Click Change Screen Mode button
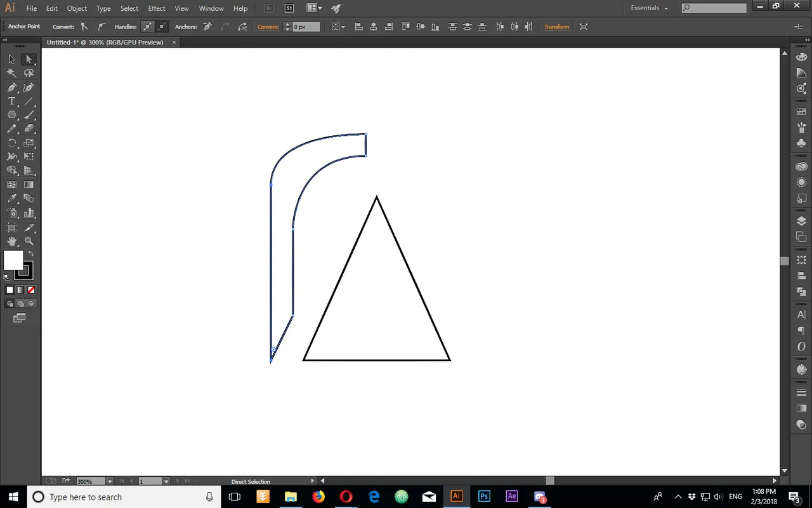This screenshot has height=508, width=812. click(20, 317)
